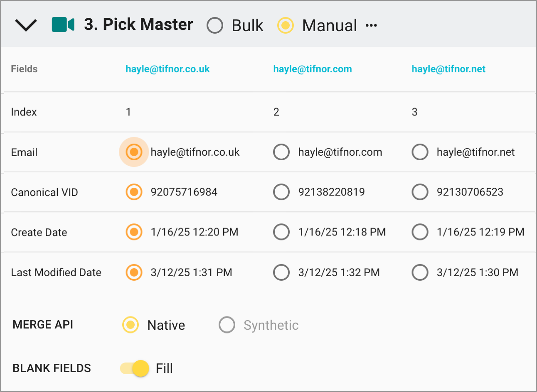
Task: Open hayle@tifnor.com header link
Action: (313, 69)
